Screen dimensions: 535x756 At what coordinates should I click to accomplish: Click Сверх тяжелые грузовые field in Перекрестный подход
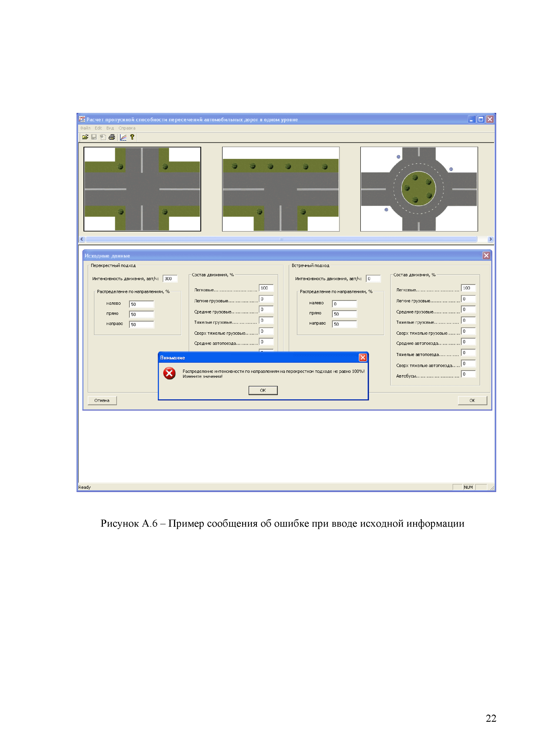[x=266, y=331]
